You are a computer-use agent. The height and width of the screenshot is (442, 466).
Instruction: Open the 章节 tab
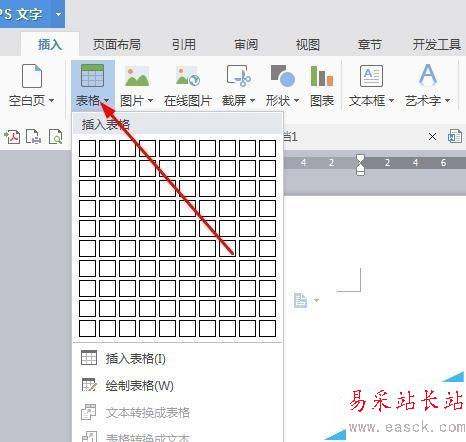(369, 44)
